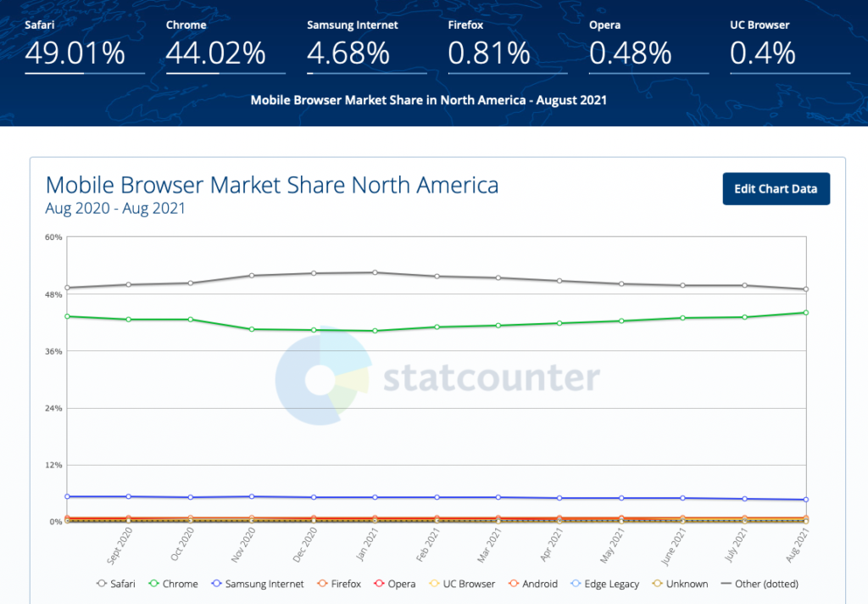
Task: Select the Firefox 0.81% stat in header
Action: (x=509, y=47)
